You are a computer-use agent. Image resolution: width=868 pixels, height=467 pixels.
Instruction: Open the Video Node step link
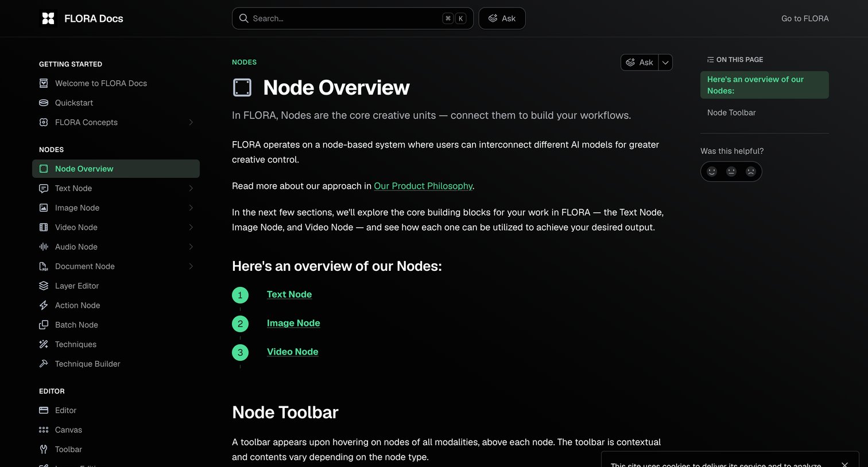click(x=292, y=352)
